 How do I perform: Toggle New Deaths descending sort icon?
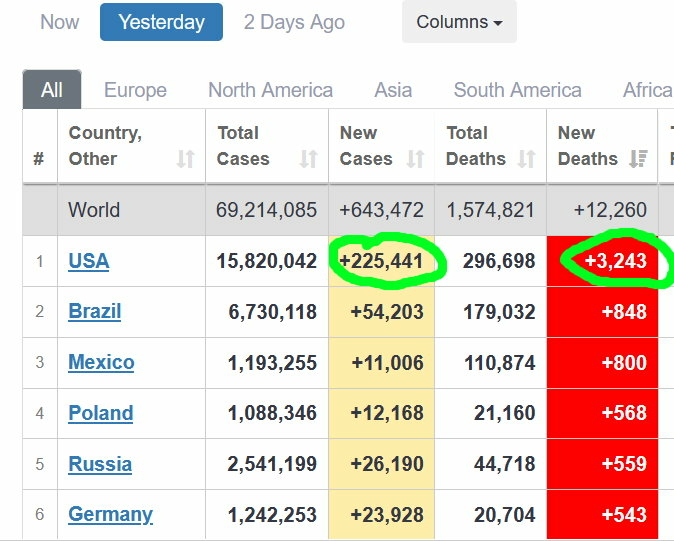click(x=638, y=159)
